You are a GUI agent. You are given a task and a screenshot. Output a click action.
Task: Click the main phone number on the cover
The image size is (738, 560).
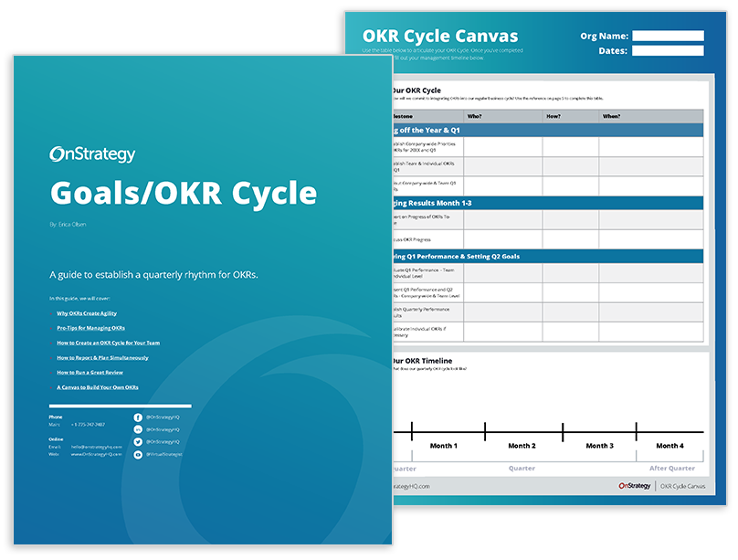(x=88, y=425)
